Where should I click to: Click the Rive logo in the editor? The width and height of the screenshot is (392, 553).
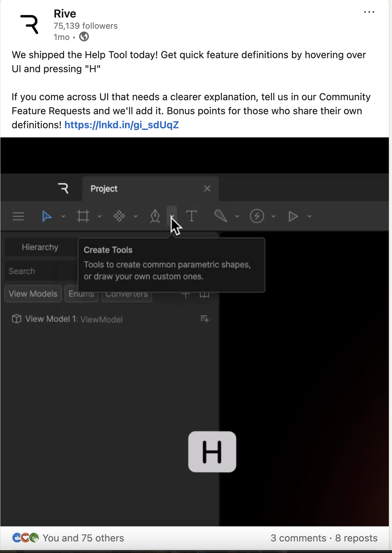coord(63,189)
